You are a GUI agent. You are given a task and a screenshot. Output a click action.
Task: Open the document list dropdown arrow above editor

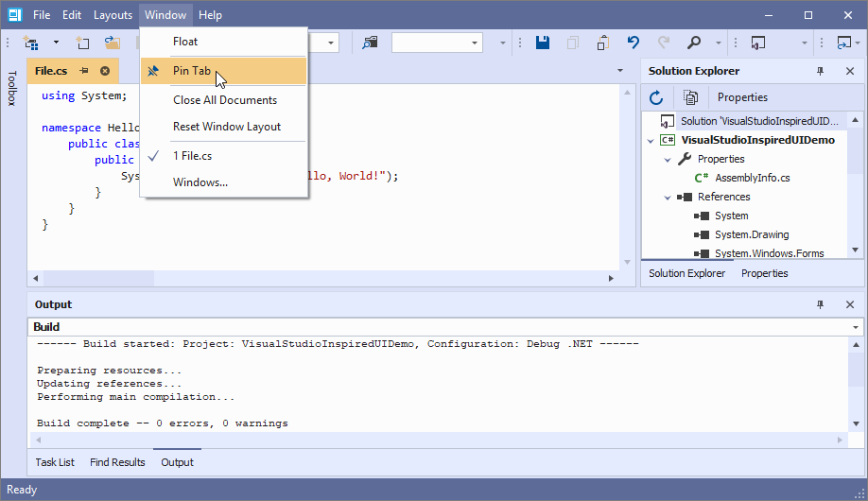click(620, 71)
